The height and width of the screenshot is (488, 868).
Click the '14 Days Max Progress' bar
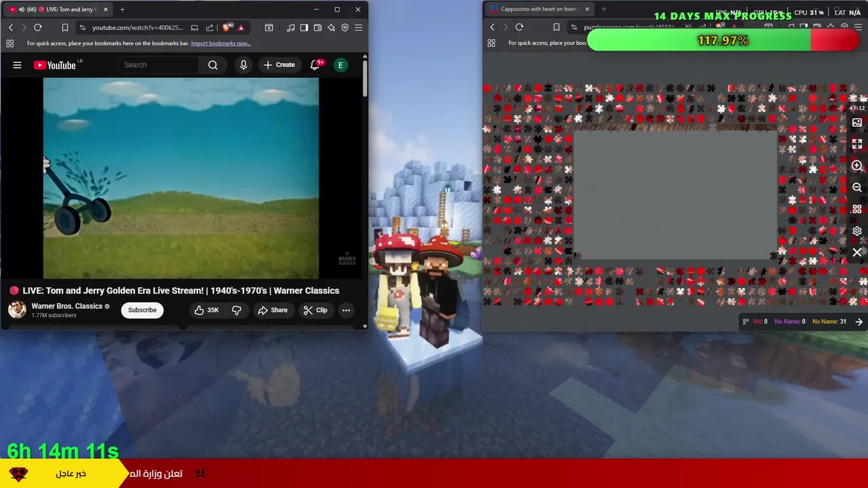(x=724, y=41)
